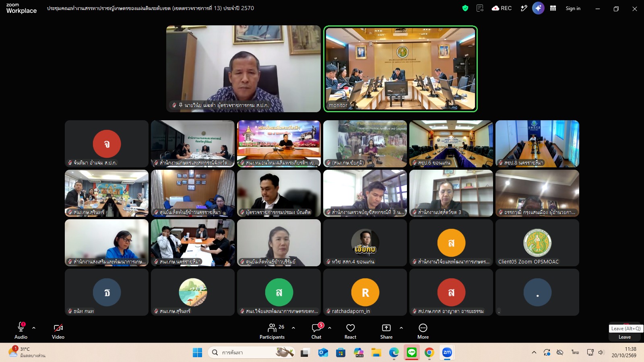644x362 pixels.
Task: Open the Chat panel
Action: (316, 331)
